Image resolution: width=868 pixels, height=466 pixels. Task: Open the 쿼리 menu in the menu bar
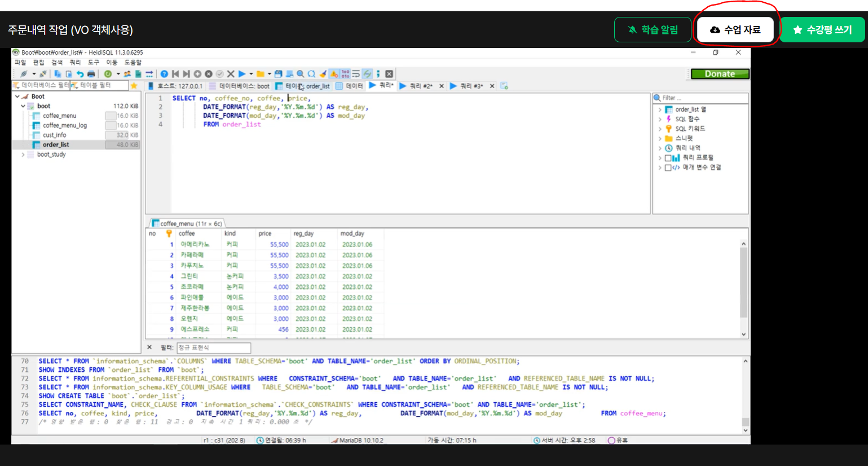75,63
